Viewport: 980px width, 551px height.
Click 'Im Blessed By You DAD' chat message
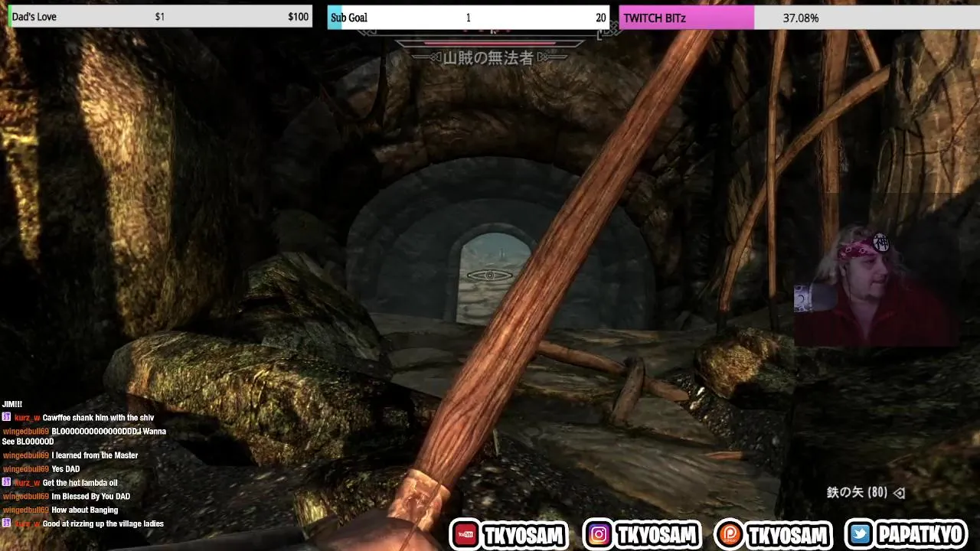click(90, 497)
